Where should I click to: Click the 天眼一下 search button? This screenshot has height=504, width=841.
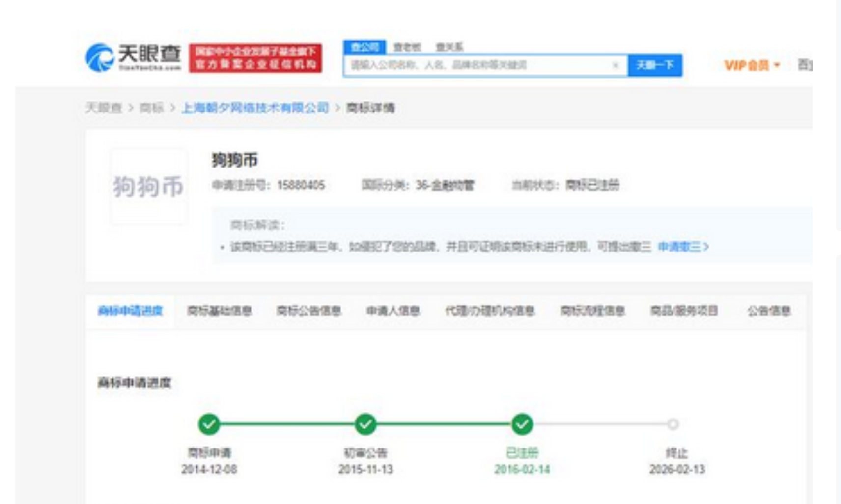coord(655,65)
